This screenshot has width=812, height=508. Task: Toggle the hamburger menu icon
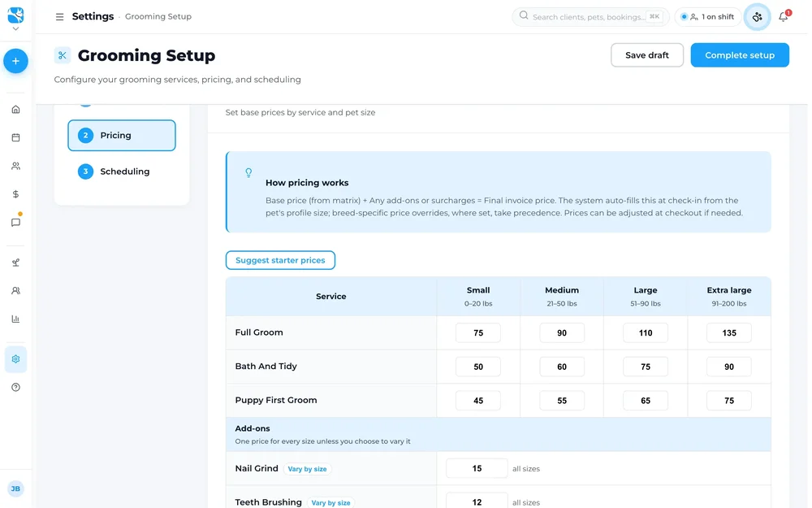(59, 17)
